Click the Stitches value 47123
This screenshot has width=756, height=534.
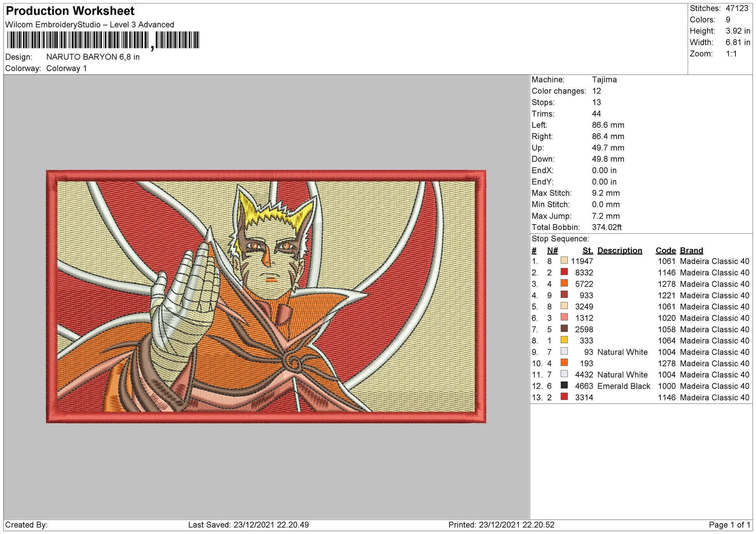737,8
